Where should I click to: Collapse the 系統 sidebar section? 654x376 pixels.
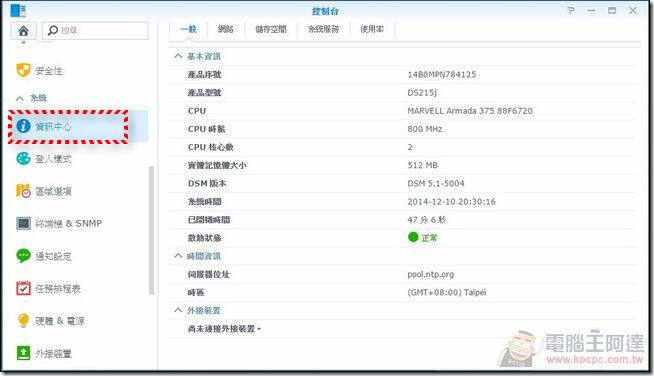pyautogui.click(x=20, y=98)
